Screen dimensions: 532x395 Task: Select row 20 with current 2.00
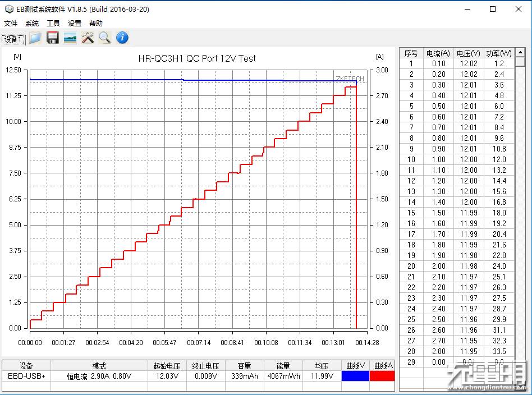click(x=457, y=266)
